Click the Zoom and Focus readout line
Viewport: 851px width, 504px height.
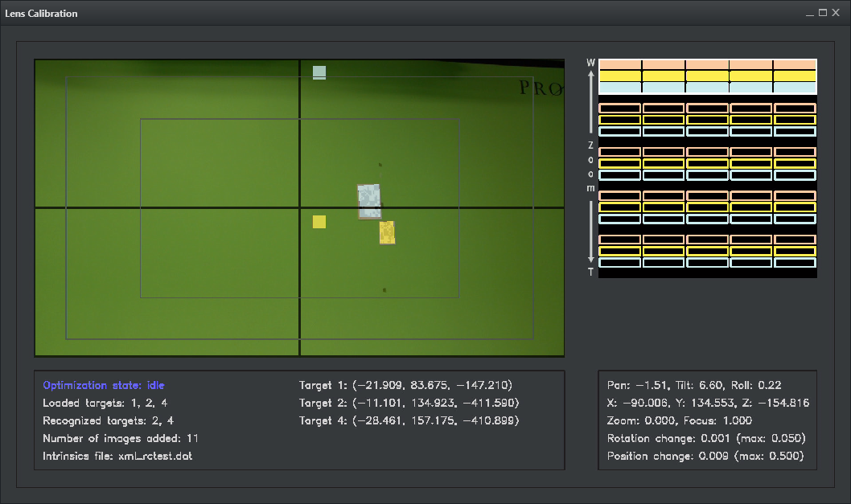tap(680, 420)
